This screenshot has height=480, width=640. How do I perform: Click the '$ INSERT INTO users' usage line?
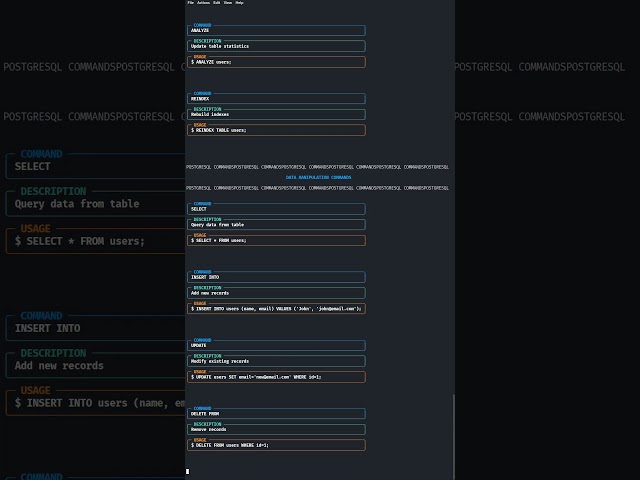point(276,309)
